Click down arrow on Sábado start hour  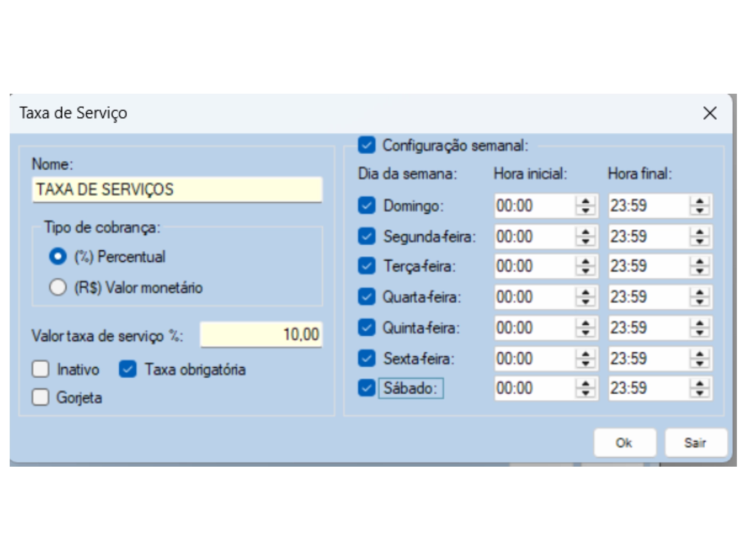coord(586,393)
